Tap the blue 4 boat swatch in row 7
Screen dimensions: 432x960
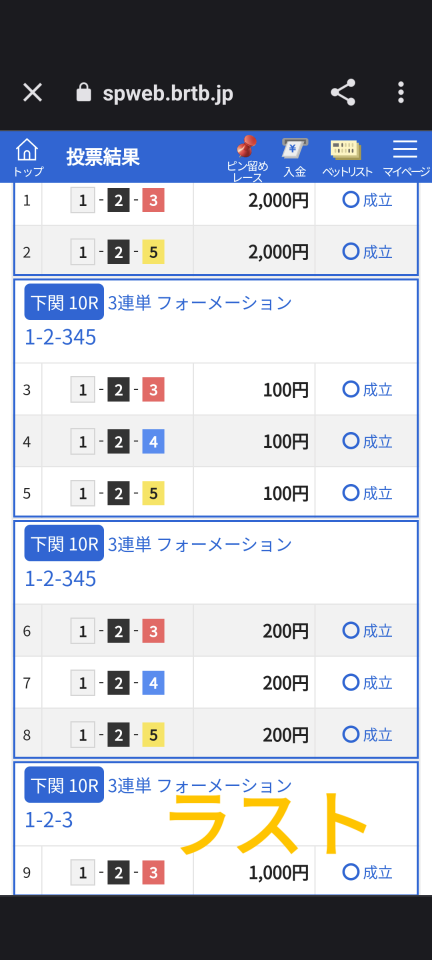(153, 682)
